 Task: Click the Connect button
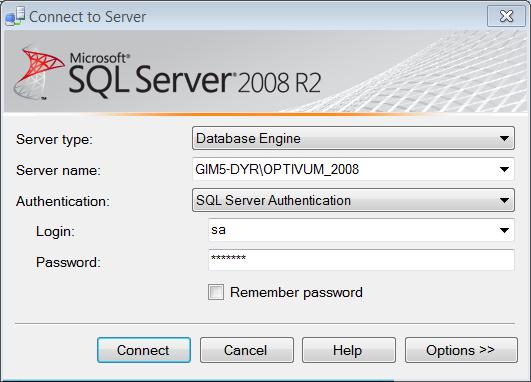144,350
